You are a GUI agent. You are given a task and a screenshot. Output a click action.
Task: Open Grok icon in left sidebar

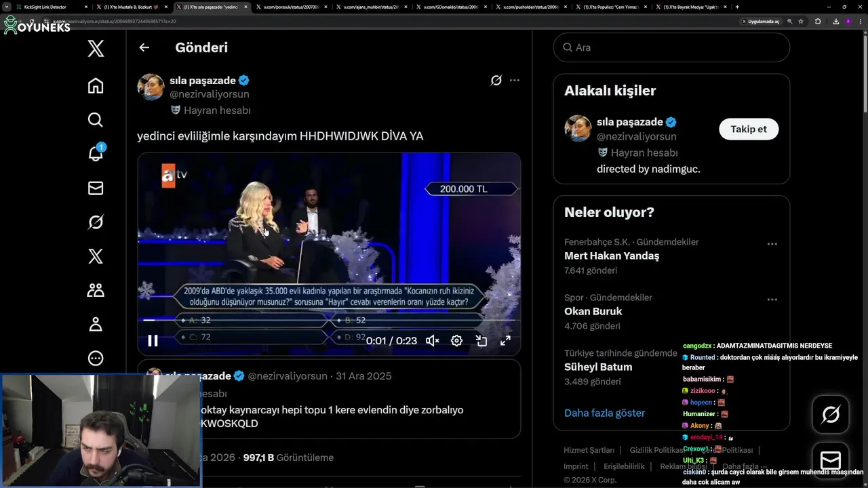[x=96, y=222]
